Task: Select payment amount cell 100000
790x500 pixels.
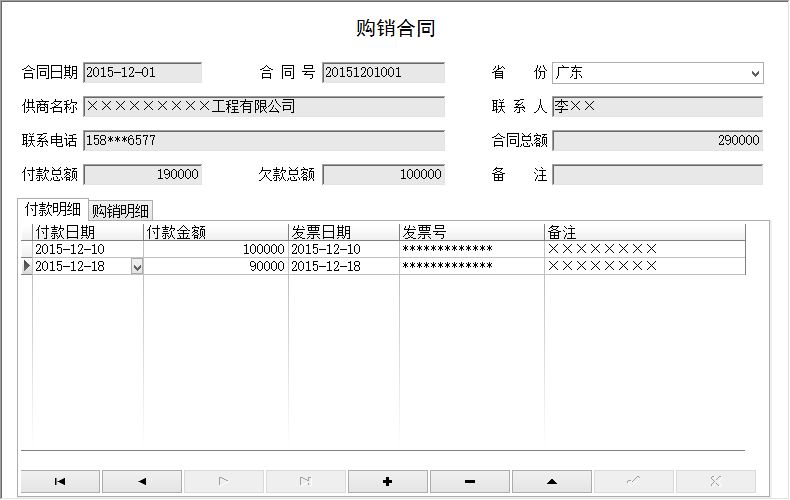Action: 216,249
